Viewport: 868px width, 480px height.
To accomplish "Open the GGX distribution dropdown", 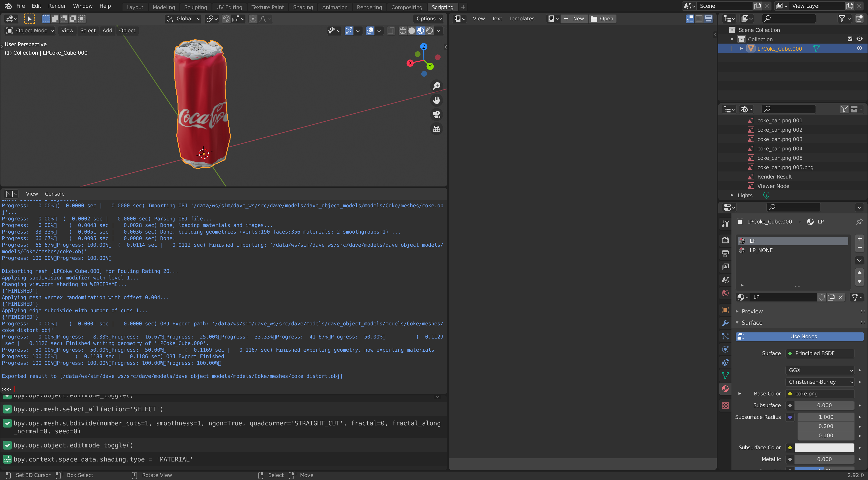I will tap(820, 370).
